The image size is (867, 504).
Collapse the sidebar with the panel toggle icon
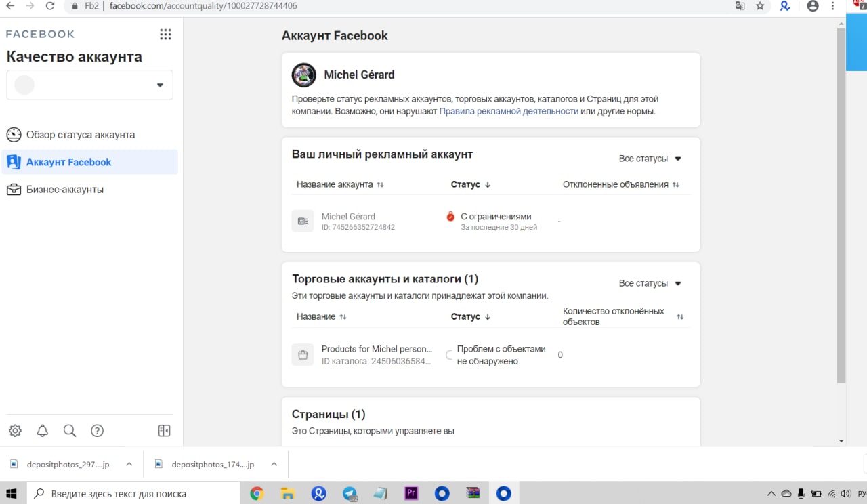pos(164,431)
